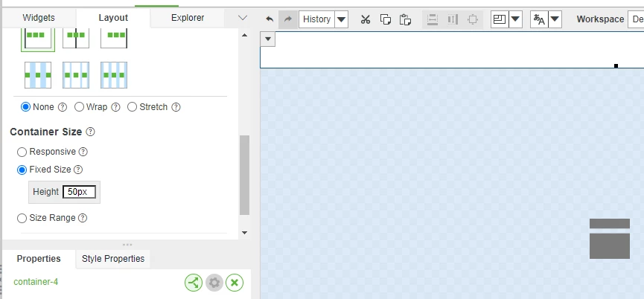
Task: Open the canvas container dropdown arrow
Action: tap(268, 39)
